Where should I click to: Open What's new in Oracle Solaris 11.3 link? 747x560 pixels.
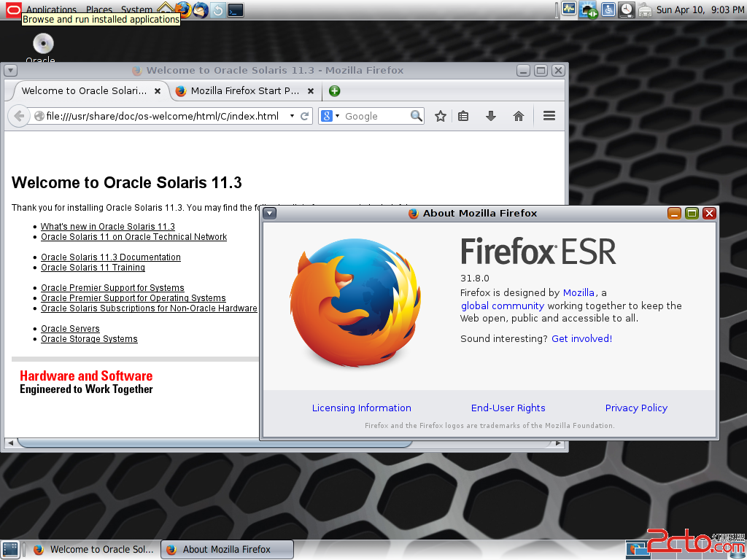pyautogui.click(x=108, y=227)
